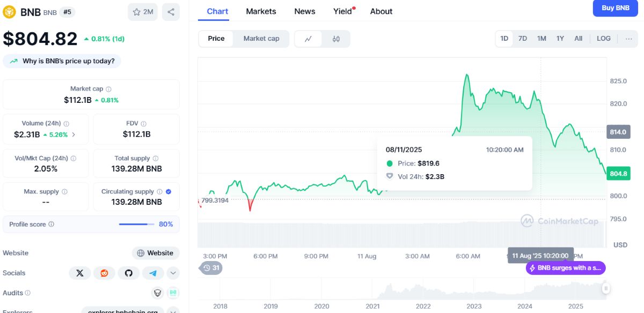Open the Yield tab
Screen dimensions: 644x313
pos(343,11)
